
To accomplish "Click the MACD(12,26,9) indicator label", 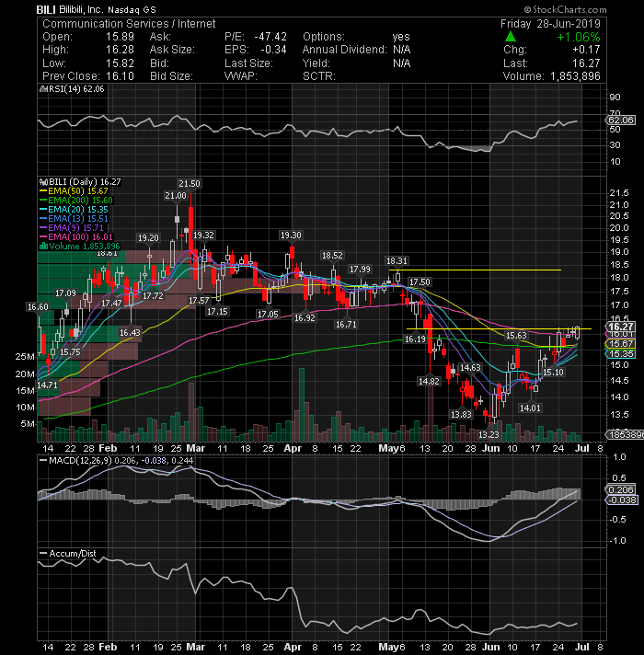I will (x=117, y=460).
